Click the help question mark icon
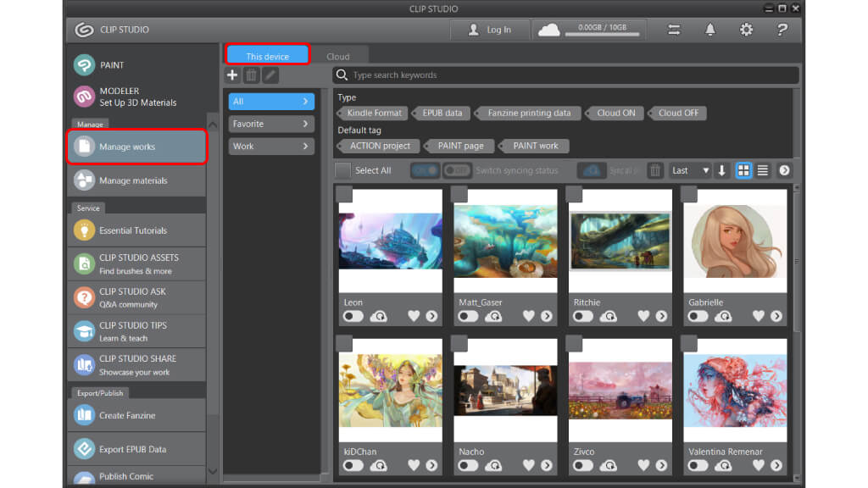868x488 pixels. [x=782, y=30]
